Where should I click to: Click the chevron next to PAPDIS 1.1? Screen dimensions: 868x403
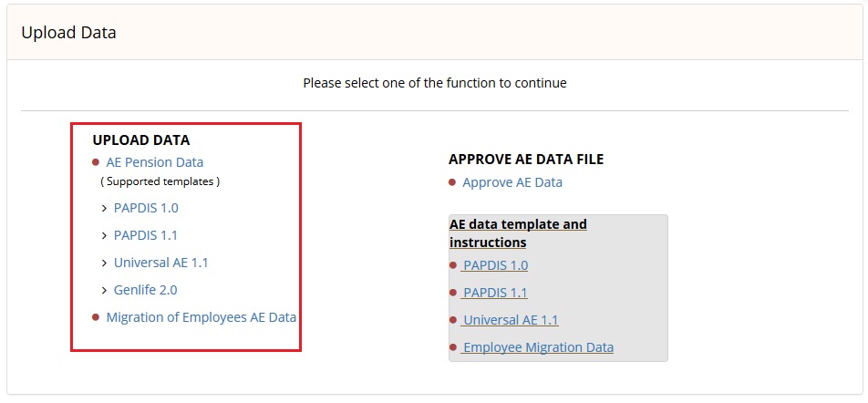pyautogui.click(x=104, y=236)
